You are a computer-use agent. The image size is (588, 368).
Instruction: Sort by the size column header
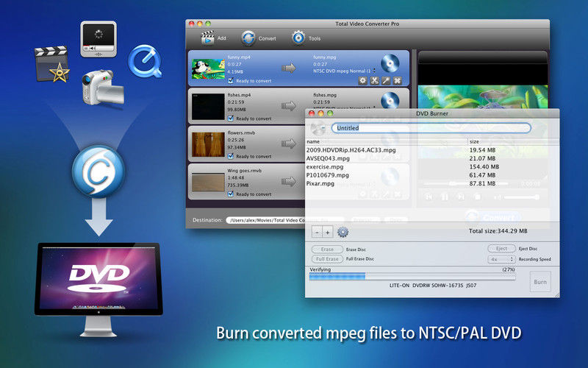coord(513,141)
